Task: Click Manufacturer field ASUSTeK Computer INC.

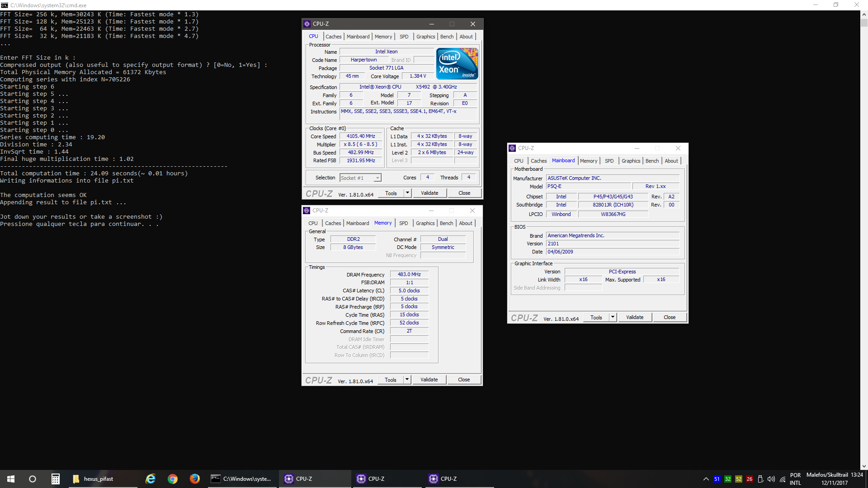Action: coord(613,178)
